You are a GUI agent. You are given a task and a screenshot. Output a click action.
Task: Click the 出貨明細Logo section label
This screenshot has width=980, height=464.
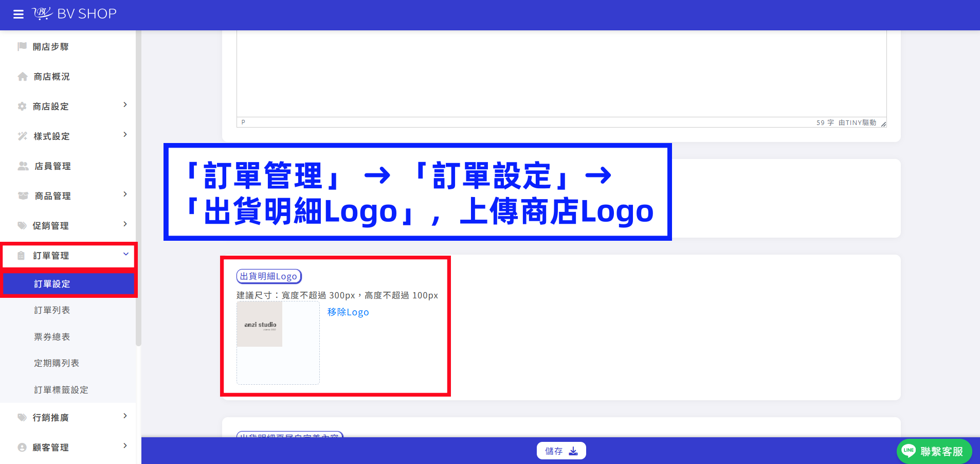tap(269, 276)
